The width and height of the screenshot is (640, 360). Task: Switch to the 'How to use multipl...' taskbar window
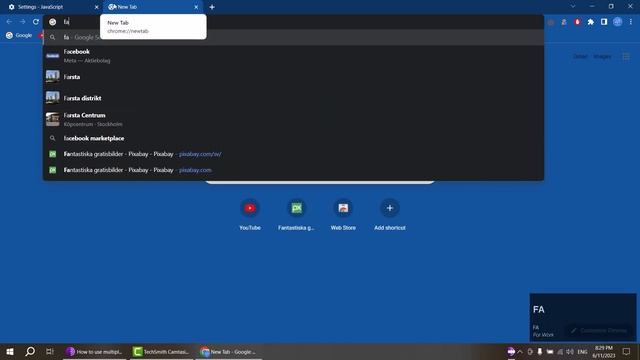coord(95,351)
